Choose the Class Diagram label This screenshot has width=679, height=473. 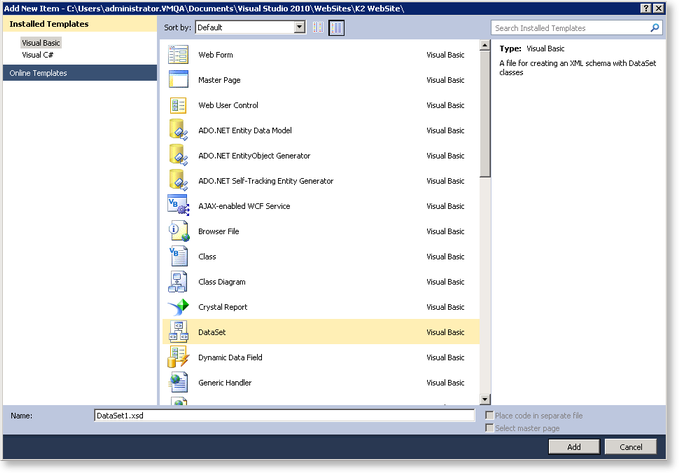pos(222,282)
